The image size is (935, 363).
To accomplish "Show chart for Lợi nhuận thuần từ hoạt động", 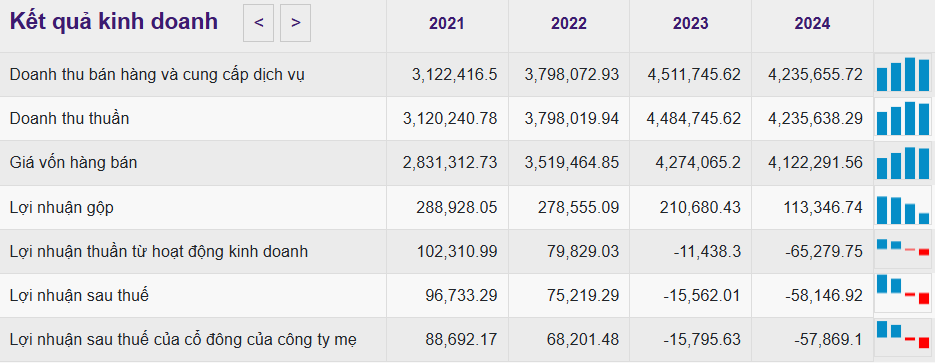I will click(903, 251).
